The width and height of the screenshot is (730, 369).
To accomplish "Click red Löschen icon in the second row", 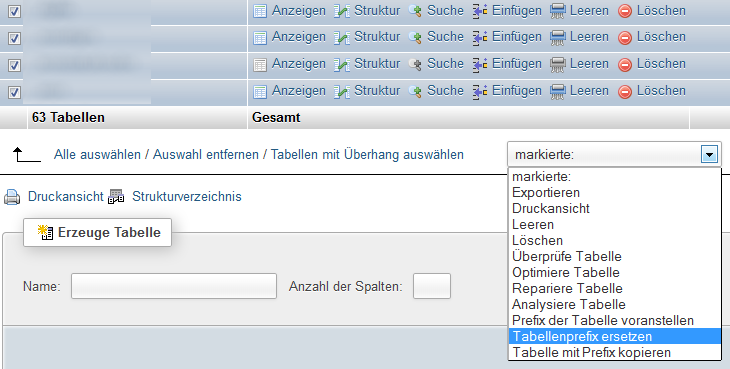I will pyautogui.click(x=625, y=38).
